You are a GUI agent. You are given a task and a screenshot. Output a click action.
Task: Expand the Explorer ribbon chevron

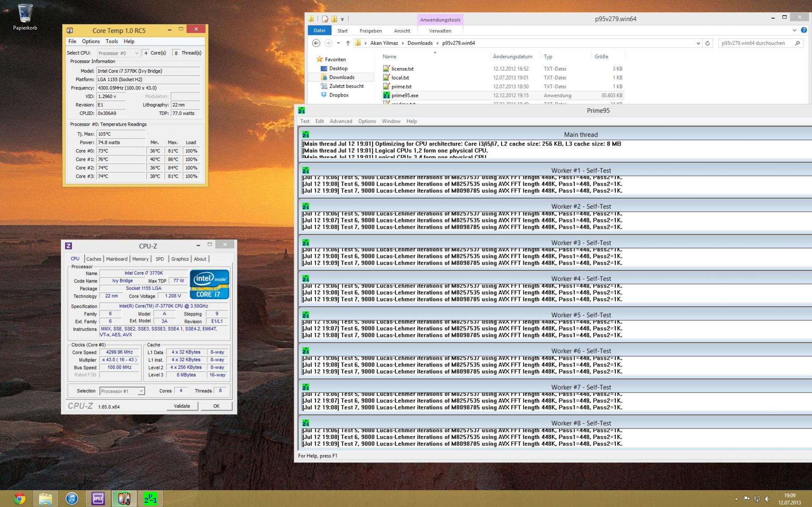click(x=794, y=30)
